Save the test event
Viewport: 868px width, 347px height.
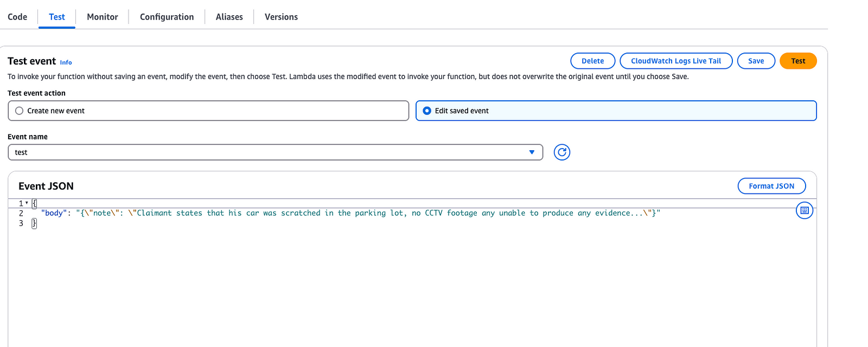coord(756,61)
